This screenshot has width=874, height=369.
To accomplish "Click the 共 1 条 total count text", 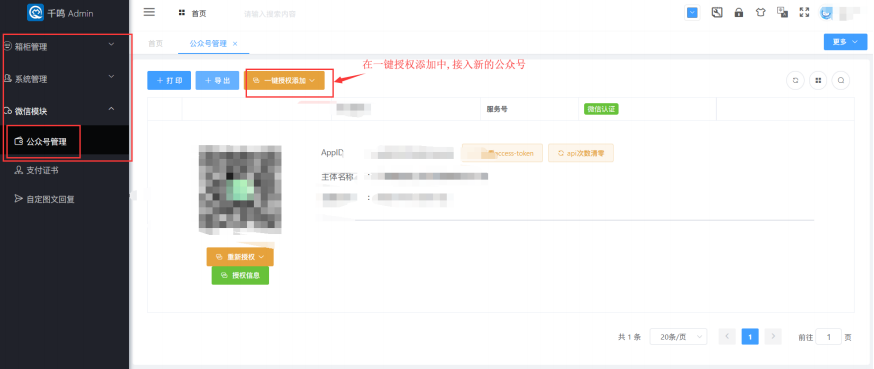I will click(629, 337).
